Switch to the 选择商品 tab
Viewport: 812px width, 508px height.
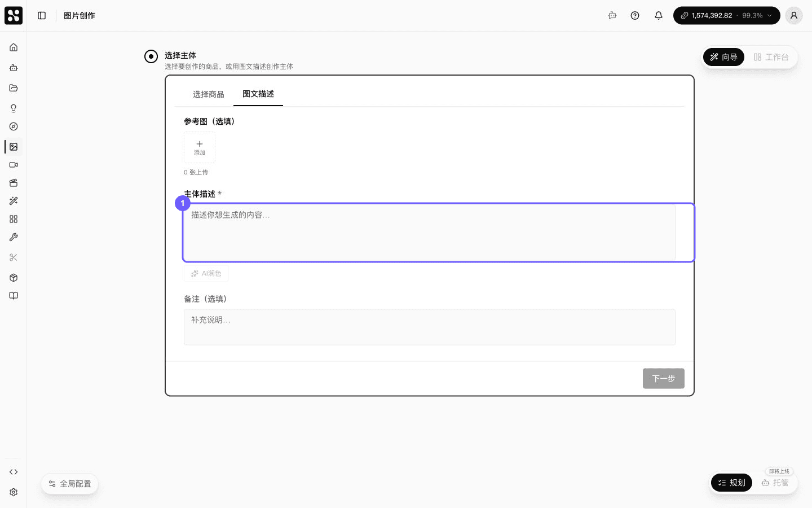(209, 94)
